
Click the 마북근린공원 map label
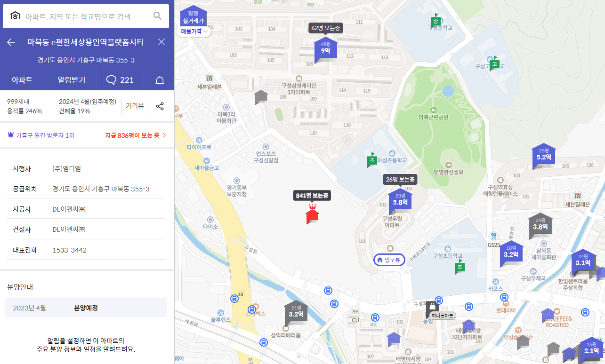tap(434, 117)
